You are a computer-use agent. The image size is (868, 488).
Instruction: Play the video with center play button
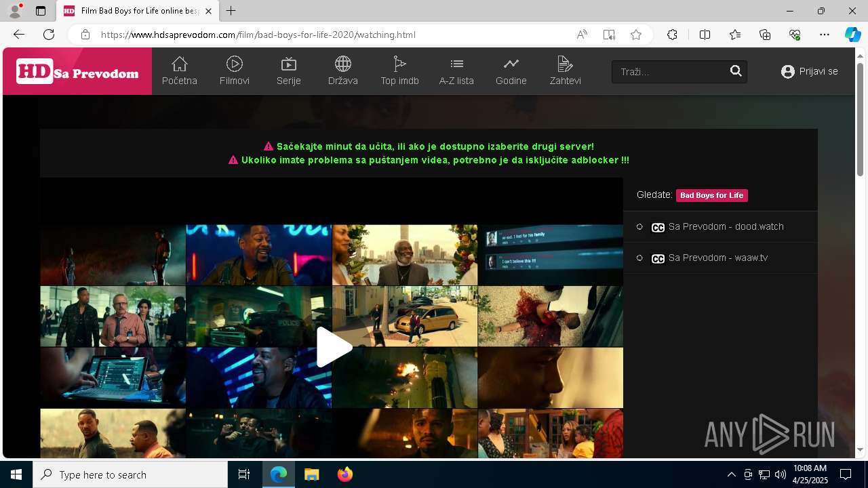[x=333, y=347]
